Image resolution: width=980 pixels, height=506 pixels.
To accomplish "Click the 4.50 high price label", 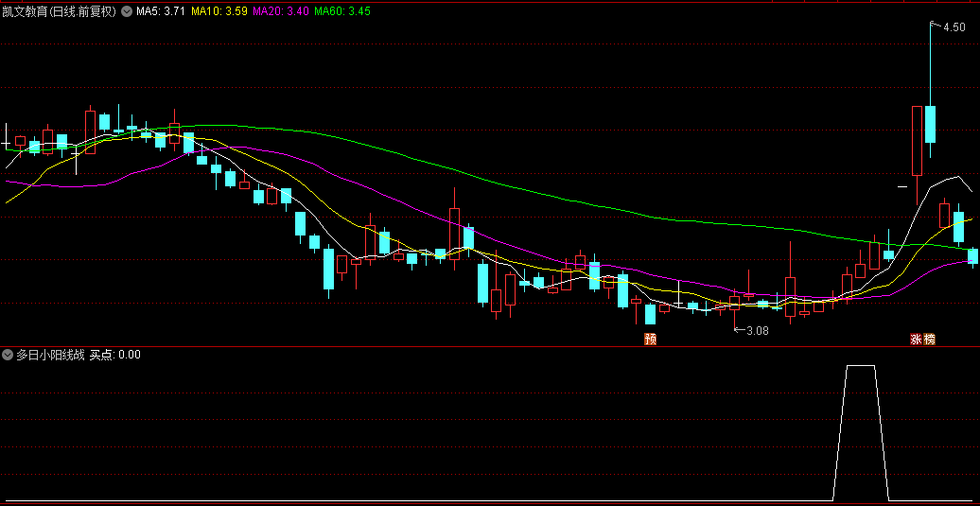I will (954, 26).
